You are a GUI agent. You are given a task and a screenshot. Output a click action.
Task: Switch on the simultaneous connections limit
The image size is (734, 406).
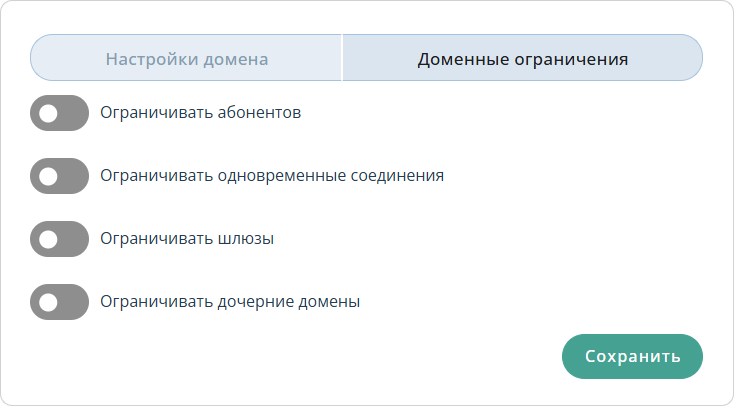(60, 176)
